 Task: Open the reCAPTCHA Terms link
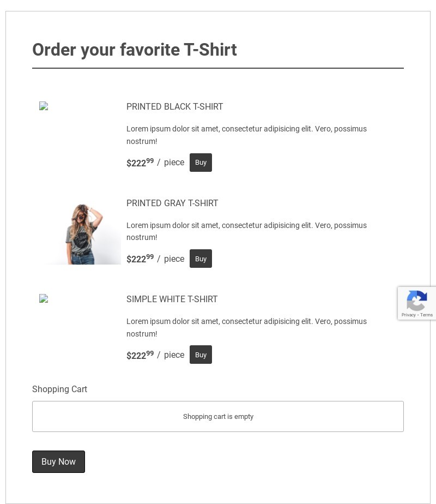pyautogui.click(x=427, y=315)
